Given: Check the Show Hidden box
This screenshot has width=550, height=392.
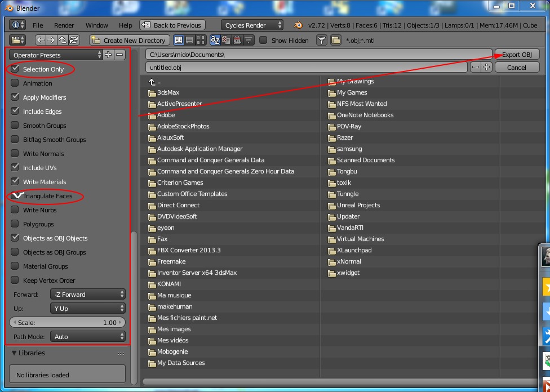Looking at the screenshot, I should 263,40.
